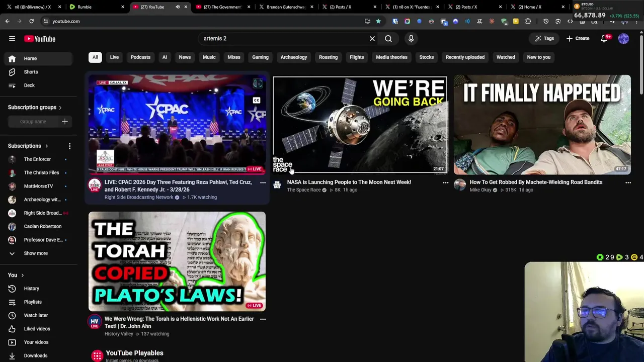Switch to the Rumble browser tab
Screen dimensions: 644x362
(x=96, y=7)
